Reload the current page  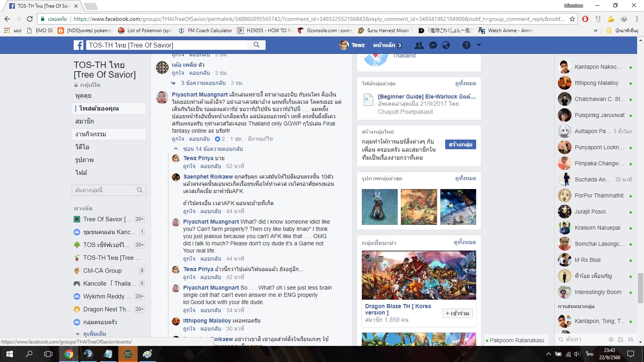tap(30, 19)
